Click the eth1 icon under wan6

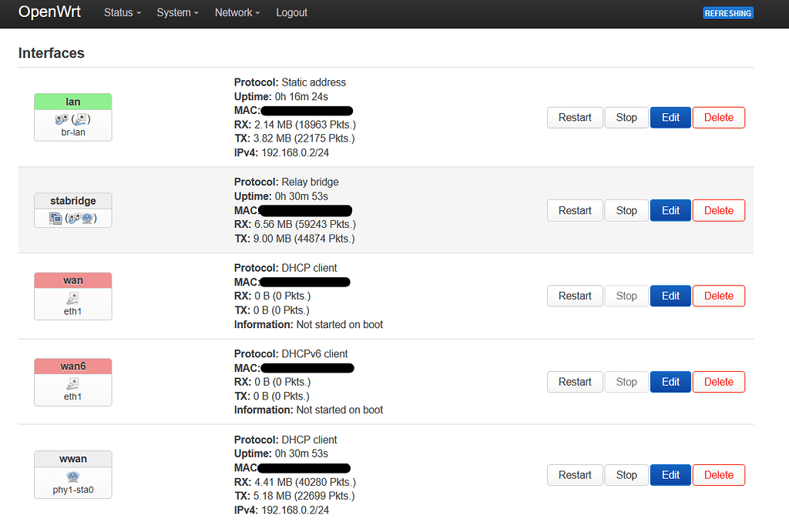tap(72, 384)
